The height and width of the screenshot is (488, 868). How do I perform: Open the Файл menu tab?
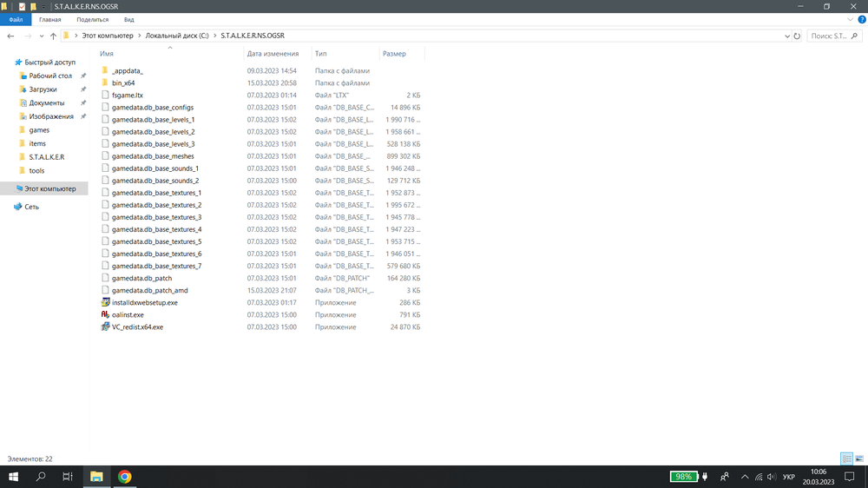point(16,19)
